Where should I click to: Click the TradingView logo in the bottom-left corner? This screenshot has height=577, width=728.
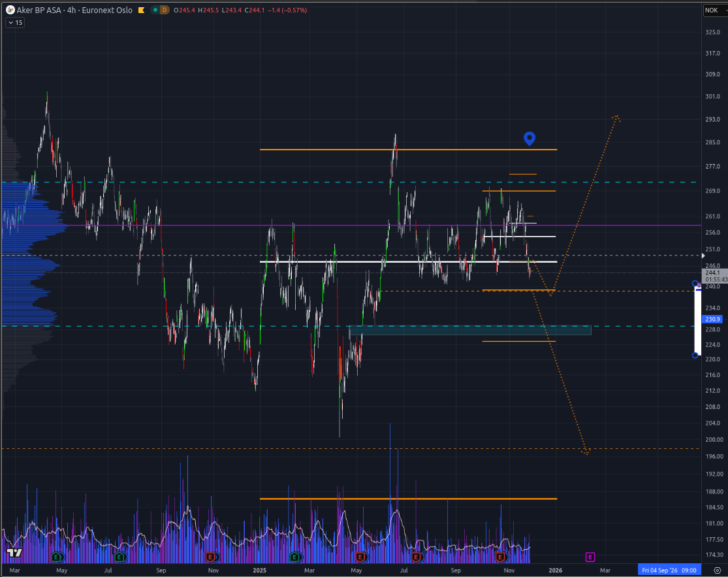14,553
